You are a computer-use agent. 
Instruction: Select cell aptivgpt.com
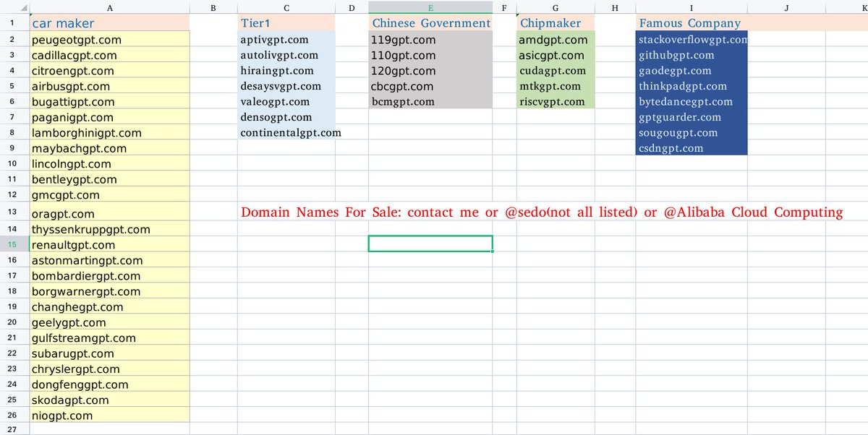(286, 40)
